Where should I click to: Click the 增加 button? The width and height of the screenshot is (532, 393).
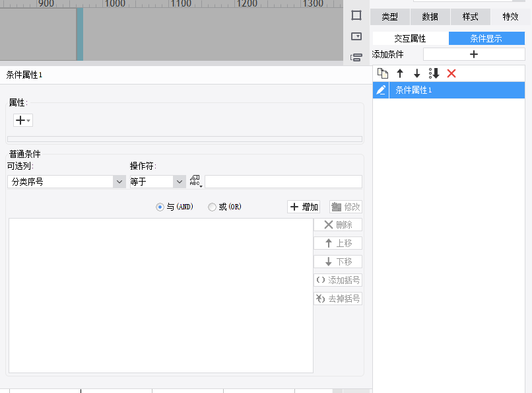coord(304,207)
